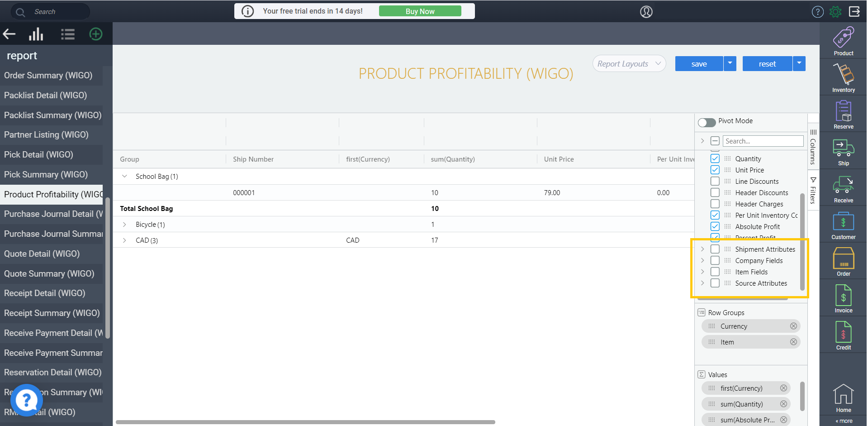
Task: Open the Receive module icon
Action: coord(843,189)
